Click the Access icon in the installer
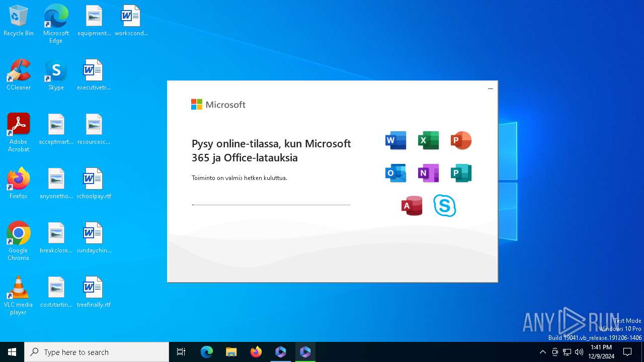644x362 pixels. point(412,206)
